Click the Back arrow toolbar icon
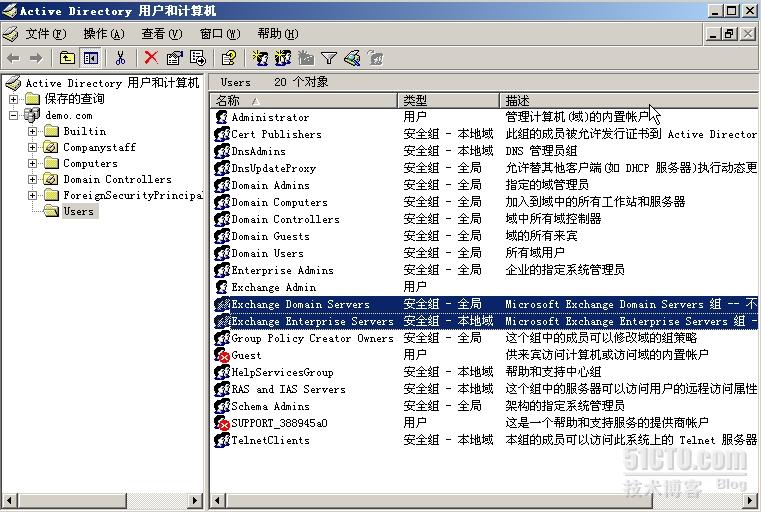The image size is (761, 512). point(14,59)
